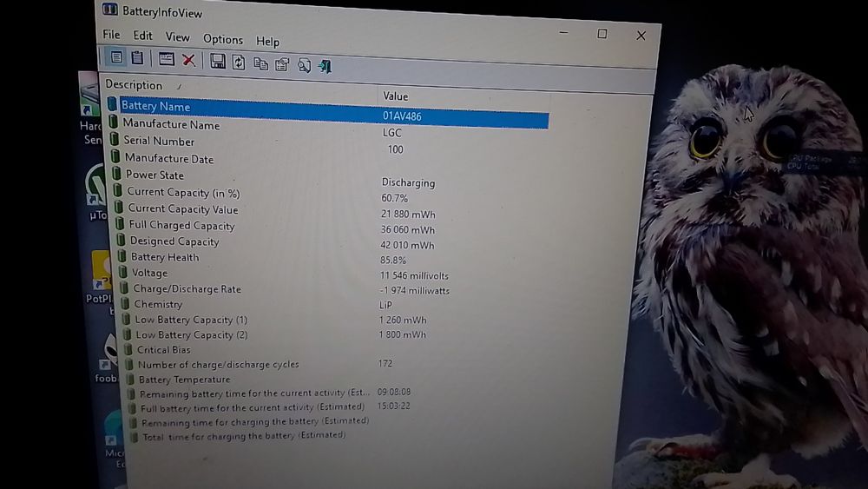Select the Low Battery Capacity (2) row

coord(336,335)
